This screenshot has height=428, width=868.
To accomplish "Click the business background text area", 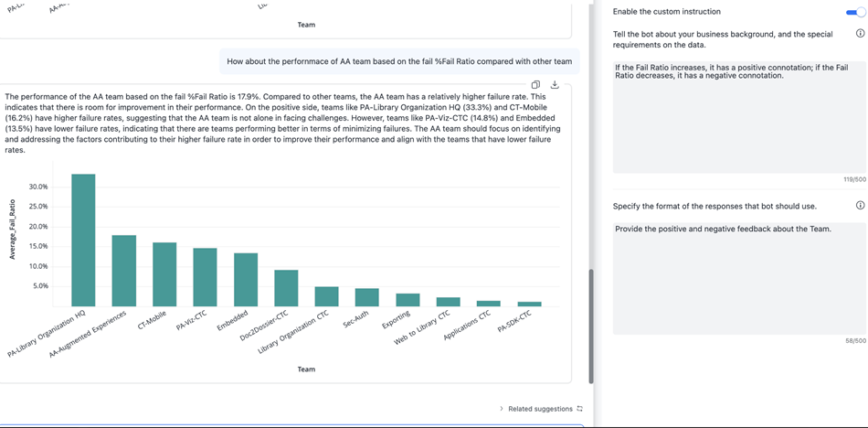I will click(738, 116).
